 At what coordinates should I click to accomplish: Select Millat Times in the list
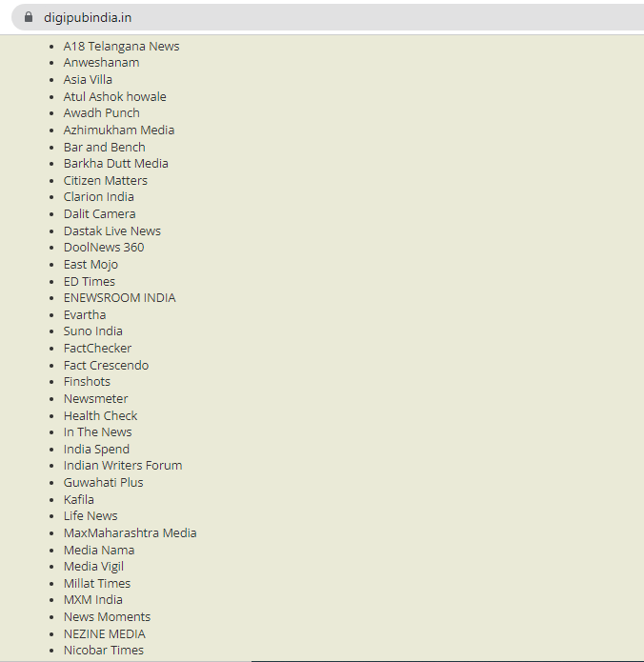click(97, 584)
